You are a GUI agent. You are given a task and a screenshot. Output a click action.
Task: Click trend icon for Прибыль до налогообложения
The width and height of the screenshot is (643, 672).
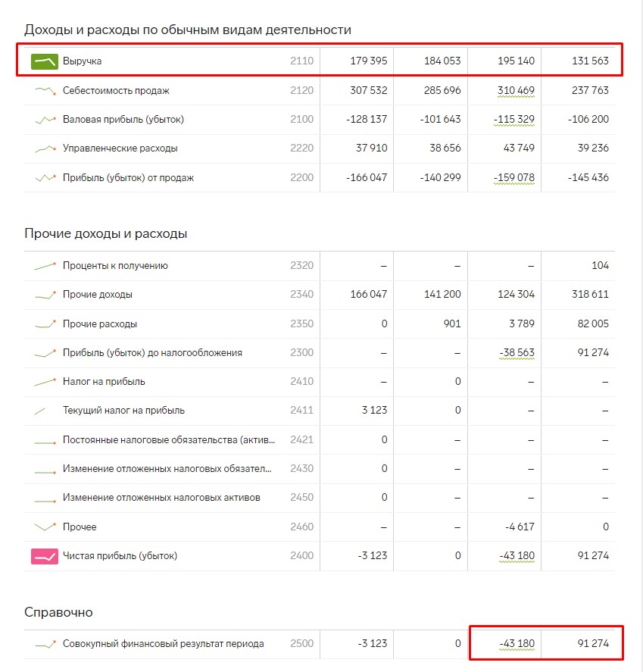[x=45, y=353]
